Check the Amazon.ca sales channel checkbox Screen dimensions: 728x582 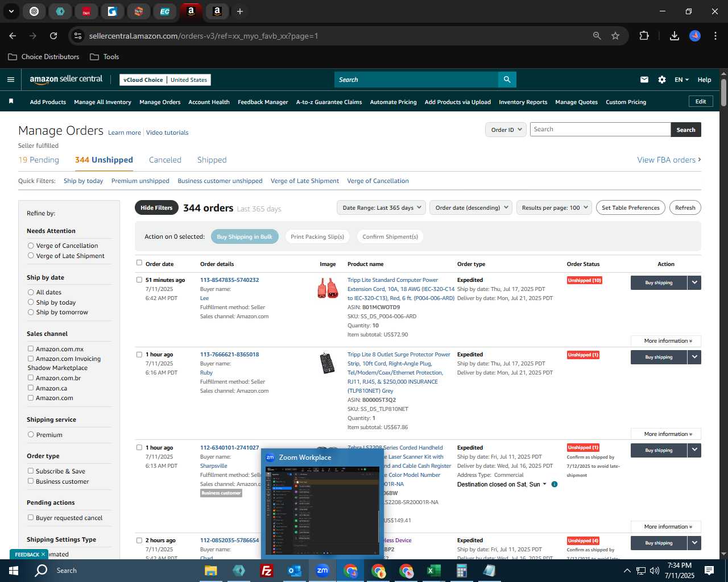(31, 388)
